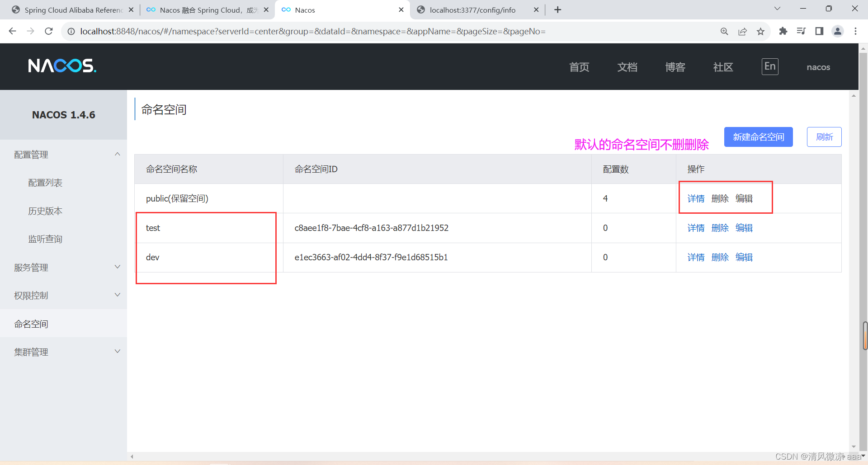Open 博客 in the top navigation
The width and height of the screenshot is (868, 465).
click(675, 67)
